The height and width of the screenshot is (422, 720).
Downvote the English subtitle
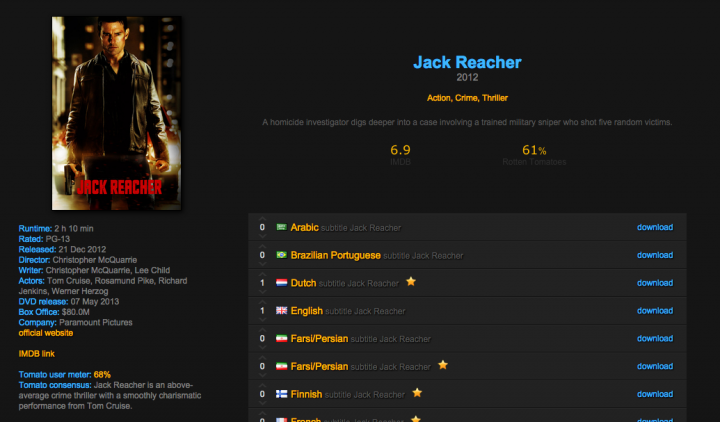262,319
